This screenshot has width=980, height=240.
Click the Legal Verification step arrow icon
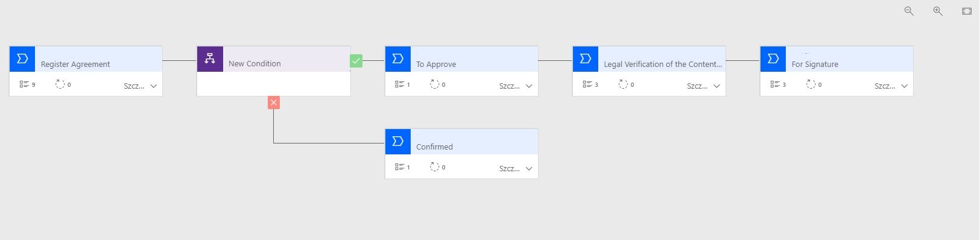click(585, 58)
